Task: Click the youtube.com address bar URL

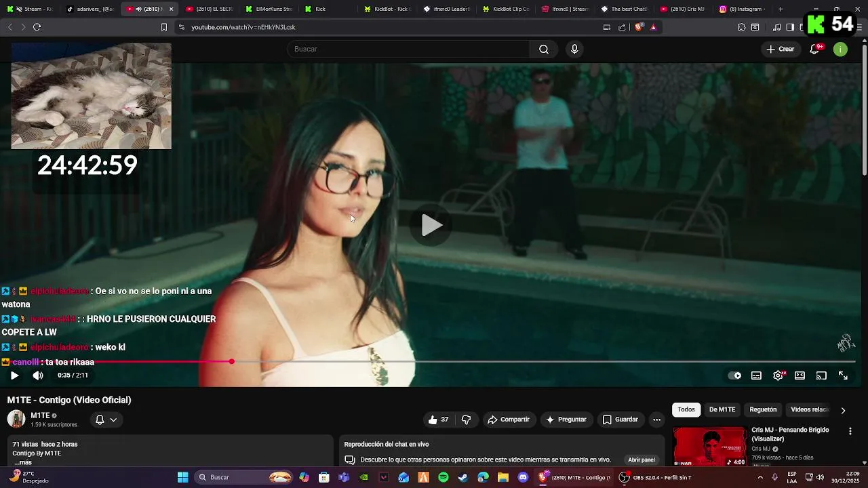Action: click(243, 27)
